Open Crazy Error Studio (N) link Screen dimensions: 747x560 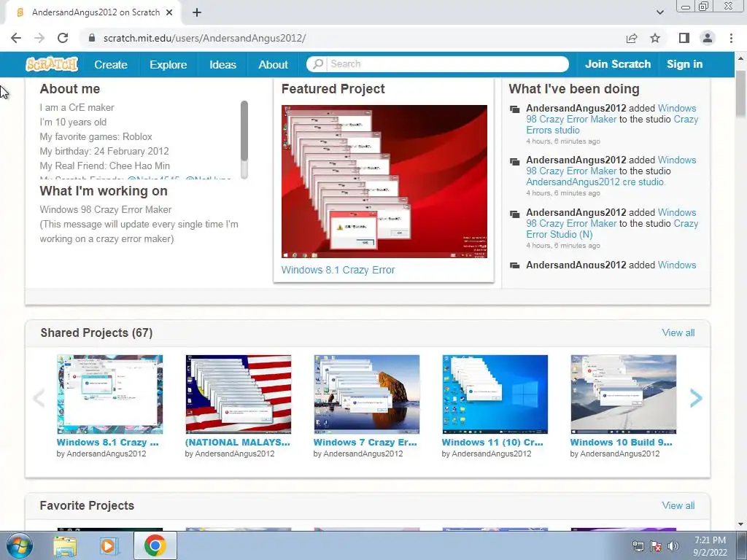612,229
